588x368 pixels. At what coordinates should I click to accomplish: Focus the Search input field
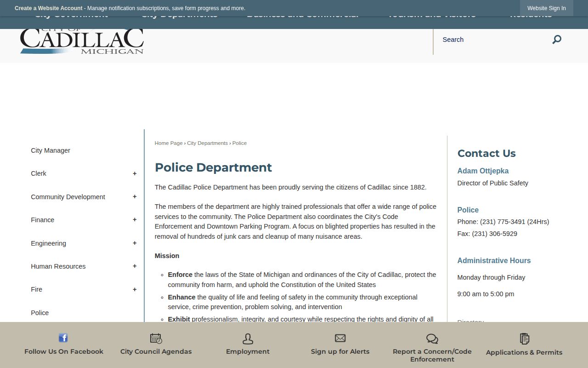(x=494, y=40)
